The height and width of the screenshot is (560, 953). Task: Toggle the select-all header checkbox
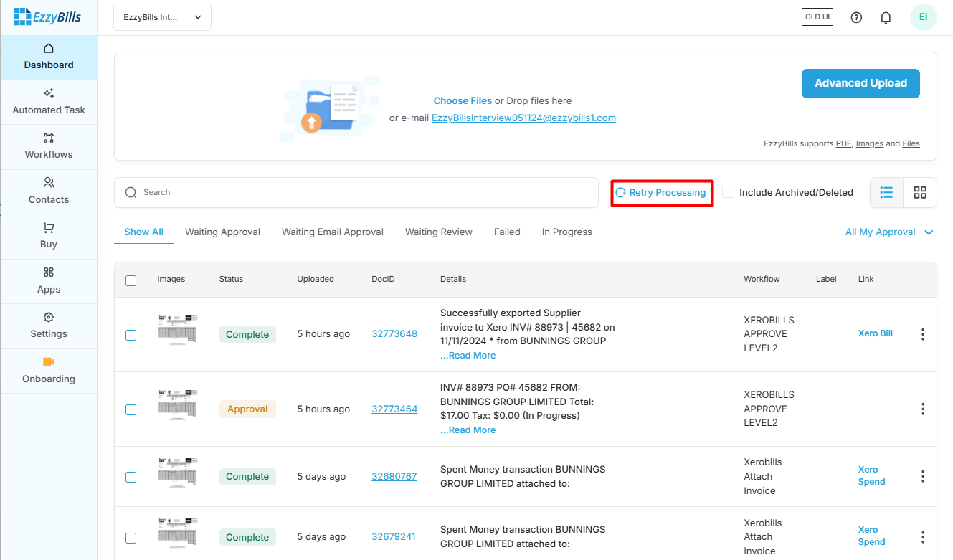click(131, 280)
